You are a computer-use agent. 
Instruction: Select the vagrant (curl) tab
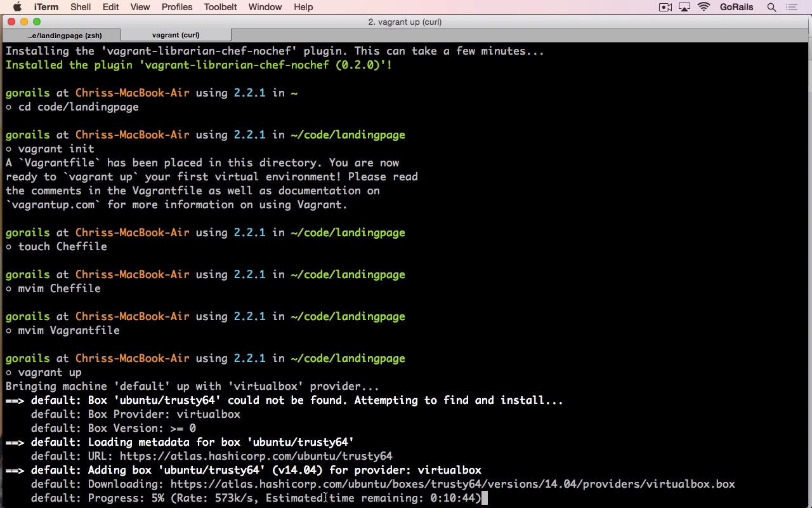[x=176, y=35]
